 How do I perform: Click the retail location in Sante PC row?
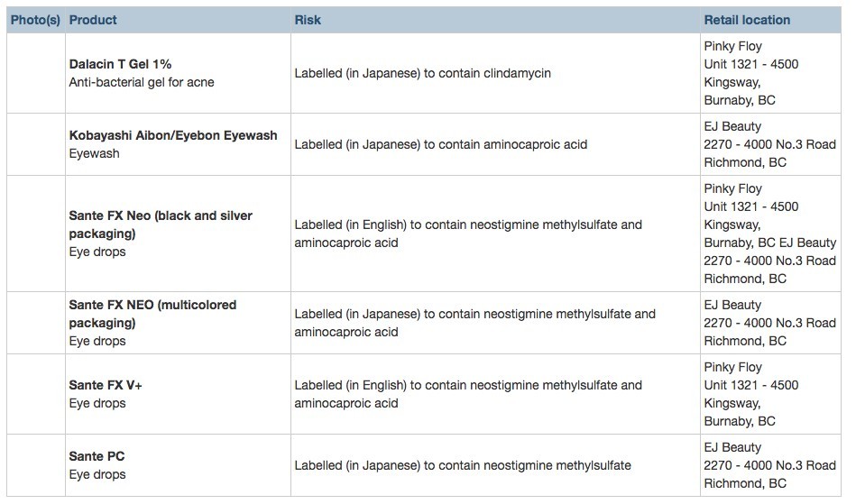point(769,466)
